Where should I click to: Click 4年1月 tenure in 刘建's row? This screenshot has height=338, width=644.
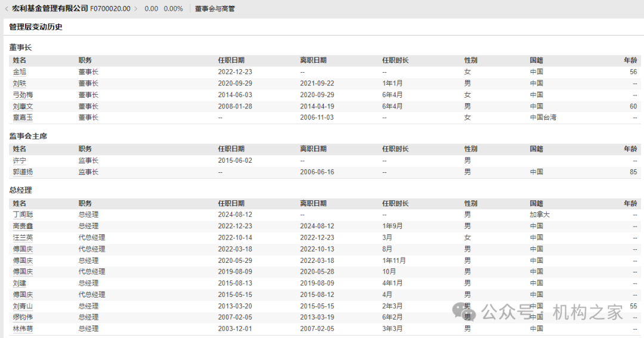tap(392, 283)
